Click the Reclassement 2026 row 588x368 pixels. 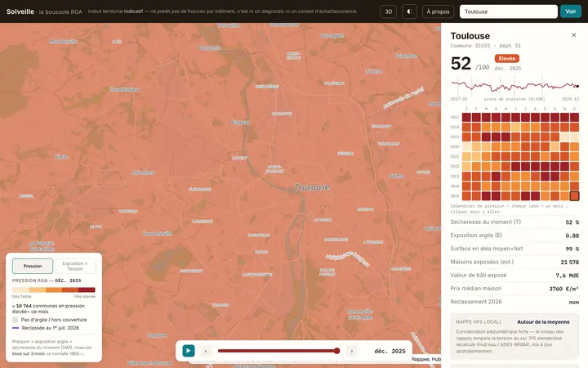(x=514, y=302)
